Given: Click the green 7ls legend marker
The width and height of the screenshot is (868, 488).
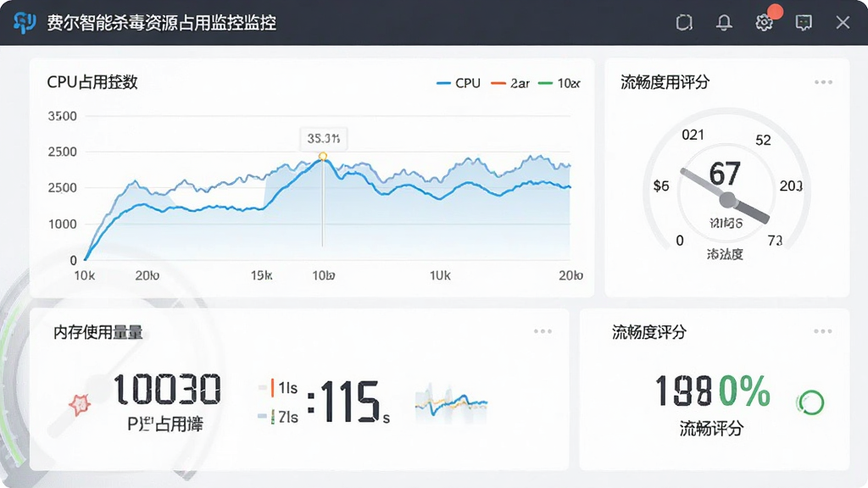Looking at the screenshot, I should pyautogui.click(x=272, y=417).
